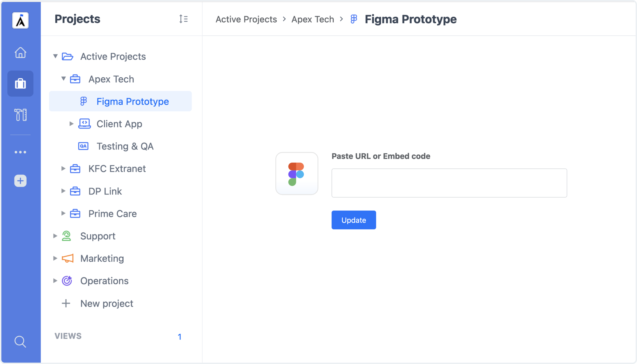Open the search magnifier icon
This screenshot has width=637, height=364.
click(20, 341)
